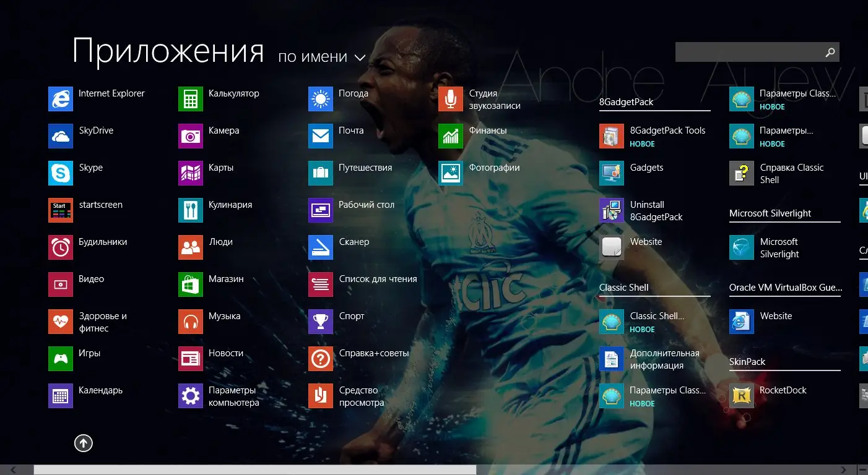Launch the Сканер app
This screenshot has width=868, height=475.
click(x=339, y=247)
